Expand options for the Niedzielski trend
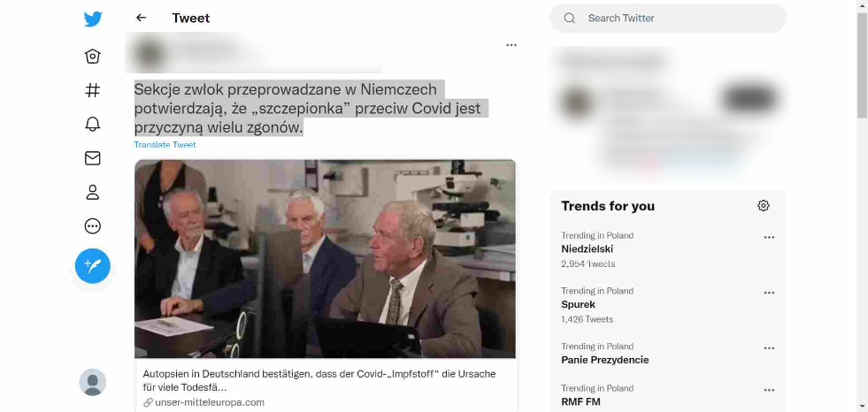This screenshot has height=412, width=868. coord(769,237)
